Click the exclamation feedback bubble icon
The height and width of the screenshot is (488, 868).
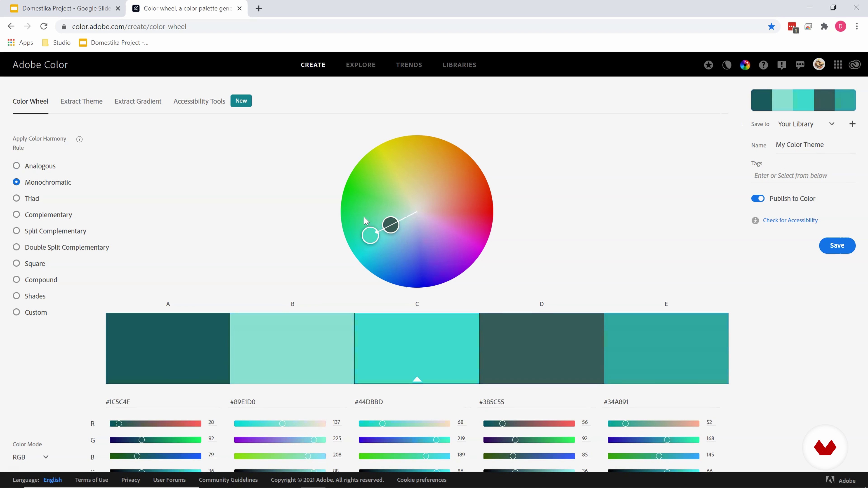tap(782, 65)
